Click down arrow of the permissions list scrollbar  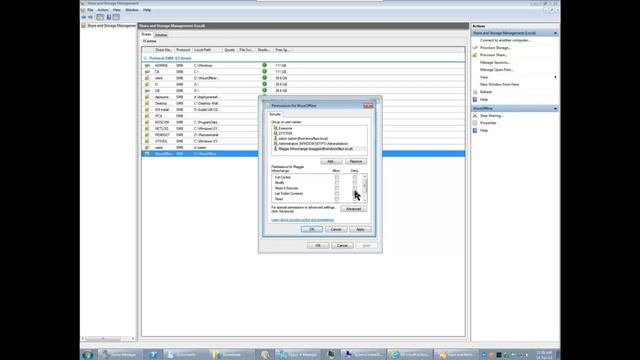click(x=365, y=200)
